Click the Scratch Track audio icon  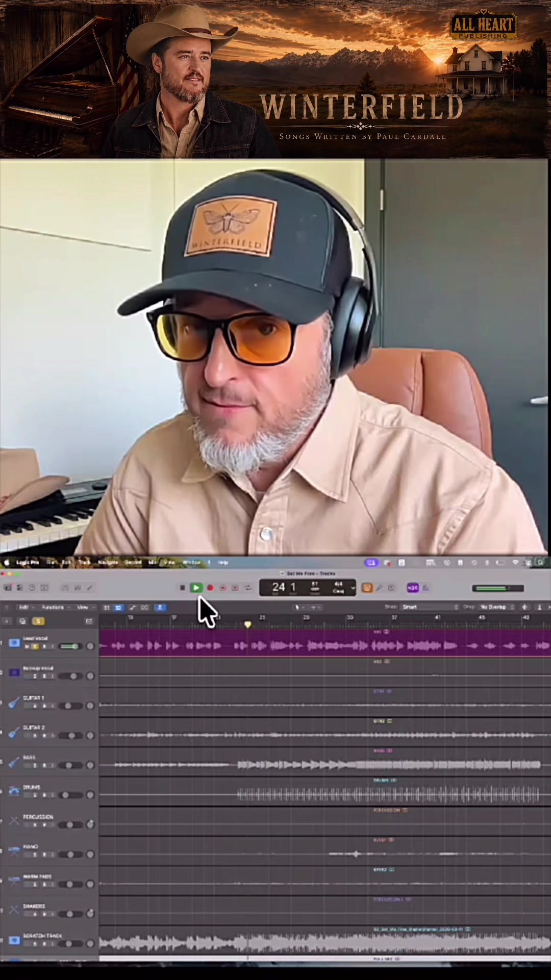tap(14, 940)
